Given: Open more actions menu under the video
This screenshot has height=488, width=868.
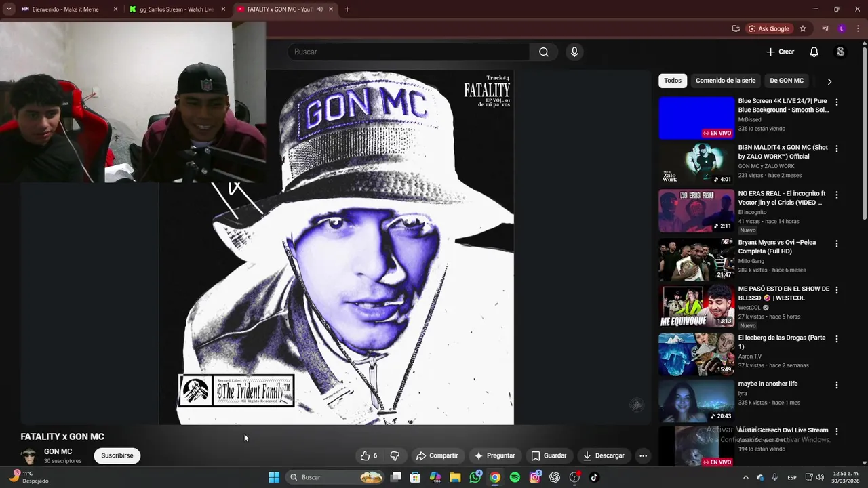Looking at the screenshot, I should (643, 455).
